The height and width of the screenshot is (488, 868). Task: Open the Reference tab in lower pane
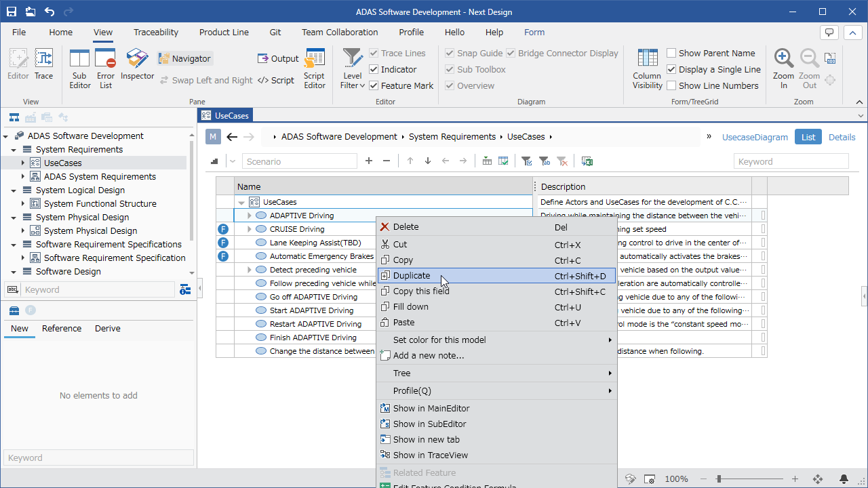(x=62, y=329)
